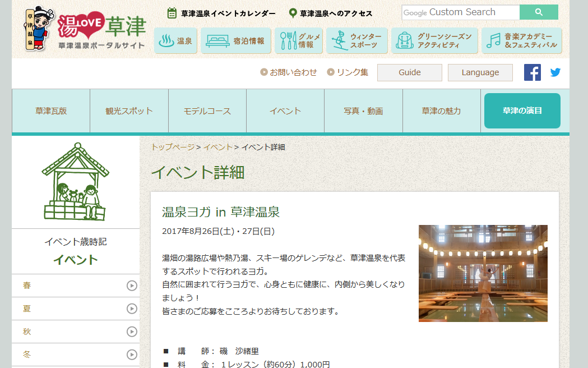Open the 写真・動画 tab
The height and width of the screenshot is (368, 588).
point(363,111)
